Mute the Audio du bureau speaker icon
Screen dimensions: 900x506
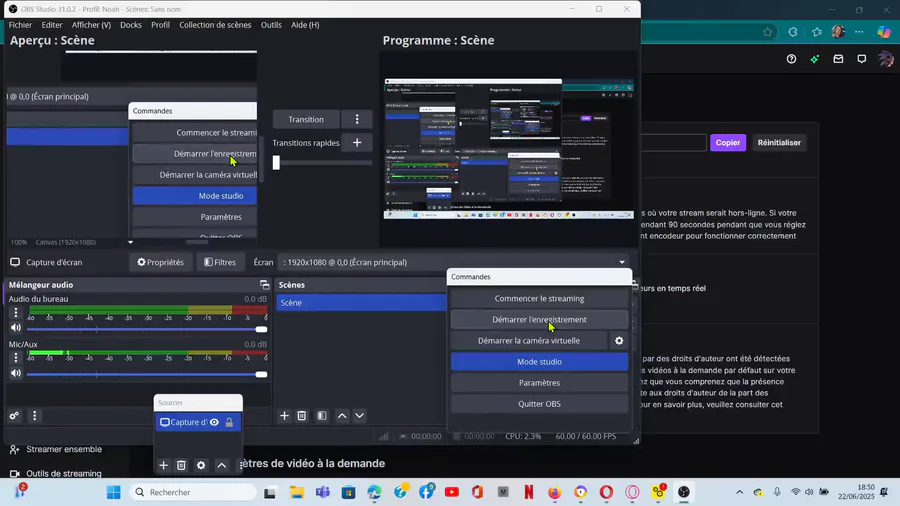[x=15, y=328]
